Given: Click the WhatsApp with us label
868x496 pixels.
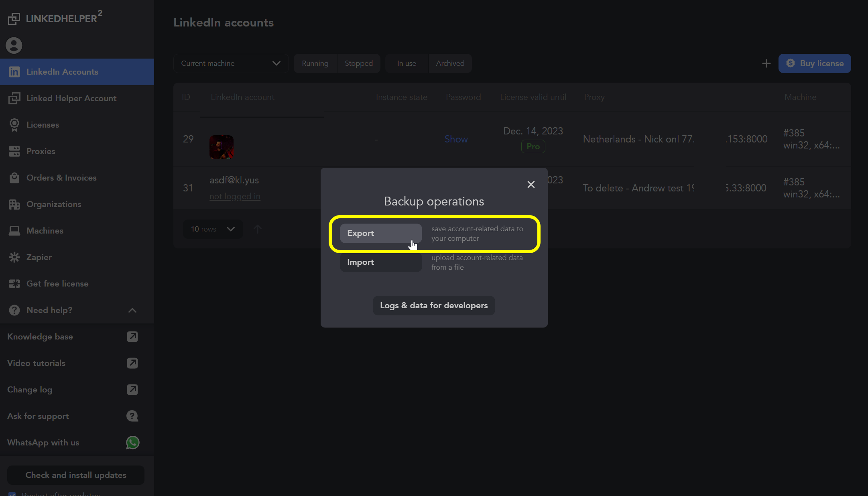Looking at the screenshot, I should [x=43, y=443].
